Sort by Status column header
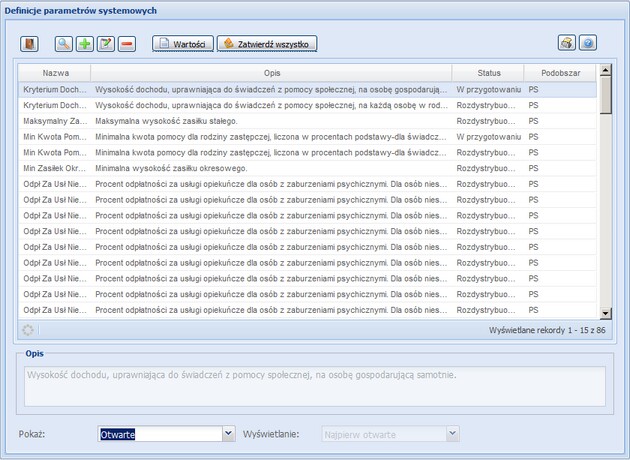Viewport: 630px width, 460px height. click(x=488, y=73)
